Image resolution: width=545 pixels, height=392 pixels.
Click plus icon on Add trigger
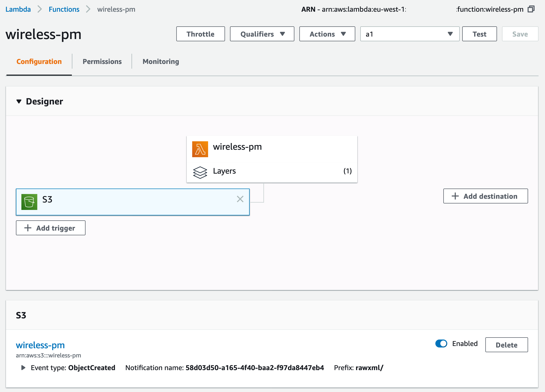point(28,228)
